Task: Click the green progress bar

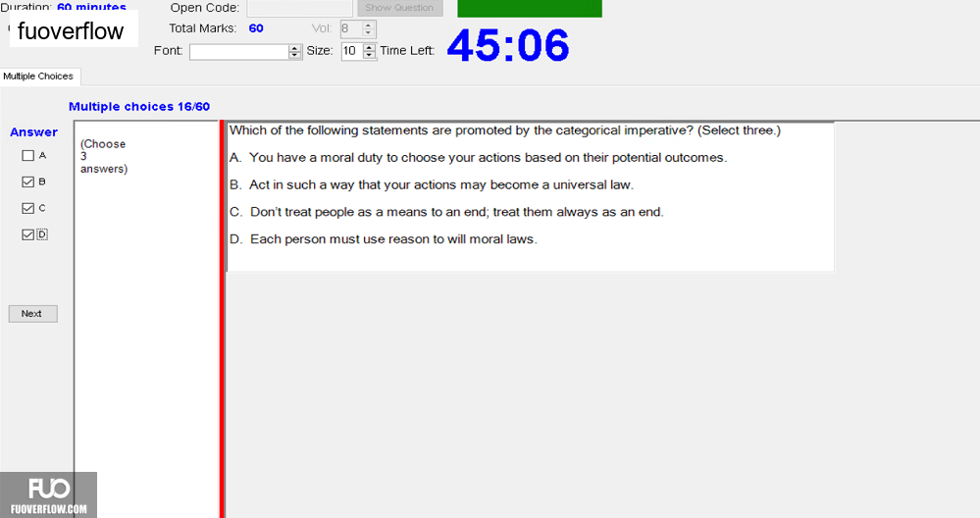Action: coord(530,8)
